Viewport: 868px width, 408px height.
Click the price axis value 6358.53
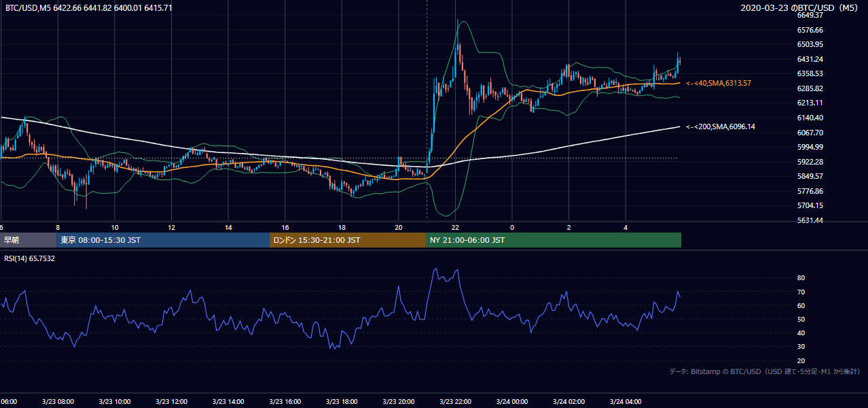tap(810, 73)
